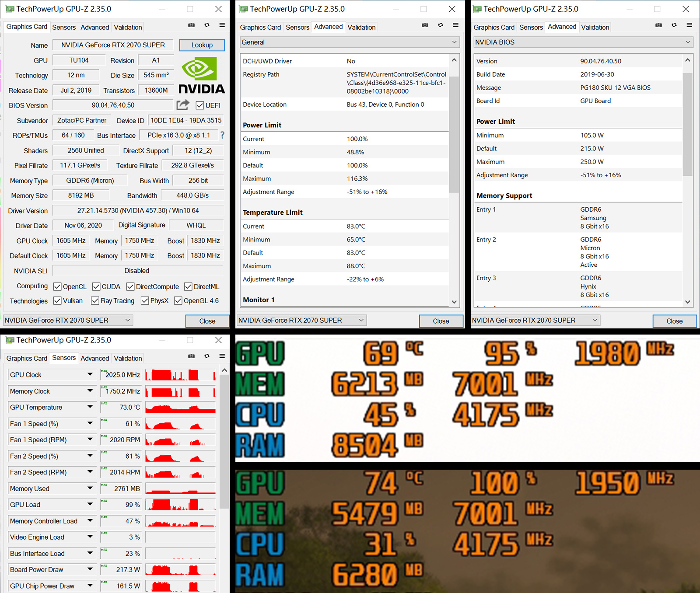This screenshot has width=700, height=593.
Task: Click refresh icon in the Sensors window
Action: (x=207, y=356)
